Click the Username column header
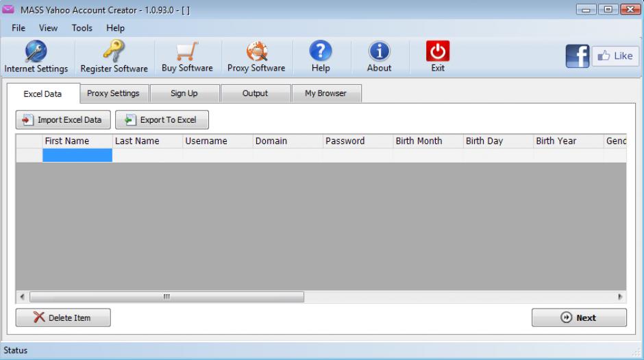Viewport: 644px width, 360px height. click(218, 141)
